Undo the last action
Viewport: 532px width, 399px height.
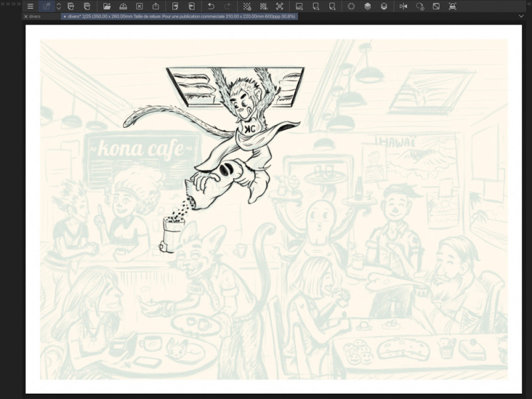(211, 6)
